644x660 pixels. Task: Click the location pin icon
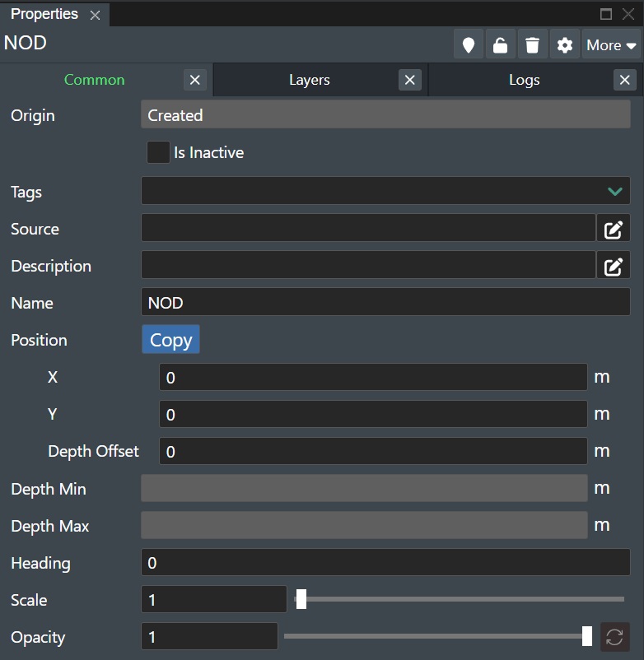coord(469,44)
